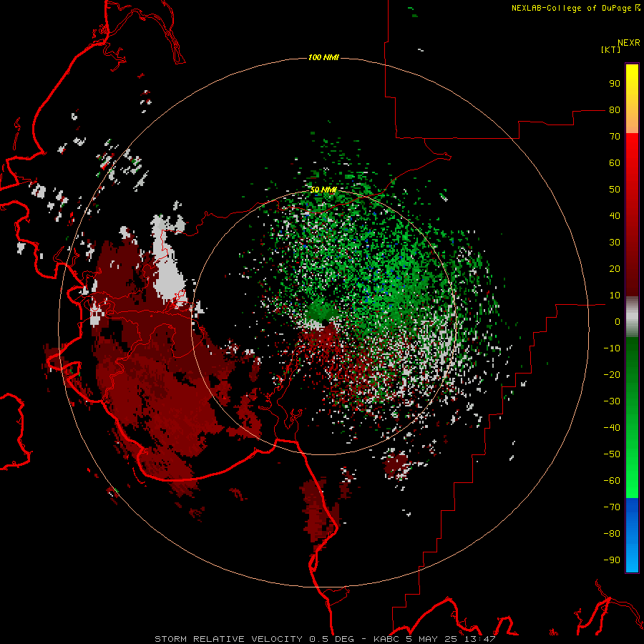Click the positive 10 value on the velocity scale
The width and height of the screenshot is (644, 644).
(x=615, y=296)
